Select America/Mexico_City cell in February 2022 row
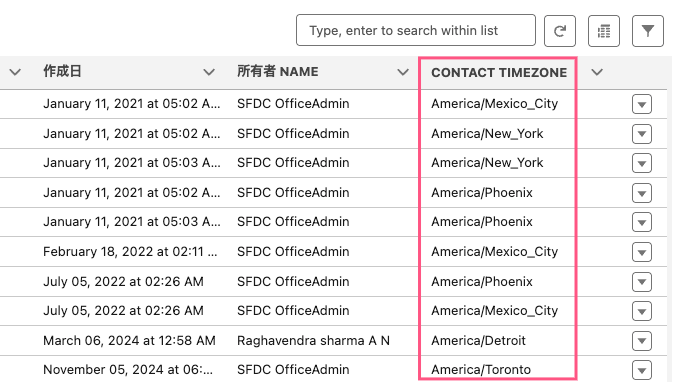This screenshot has width=675, height=382. (495, 252)
